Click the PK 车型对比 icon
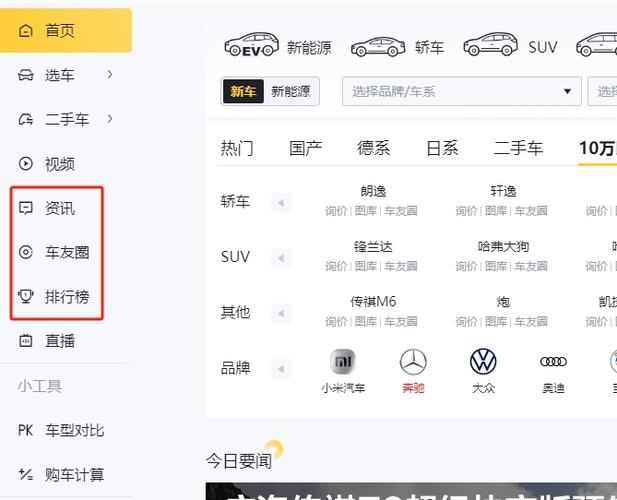The image size is (617, 500). 26,430
